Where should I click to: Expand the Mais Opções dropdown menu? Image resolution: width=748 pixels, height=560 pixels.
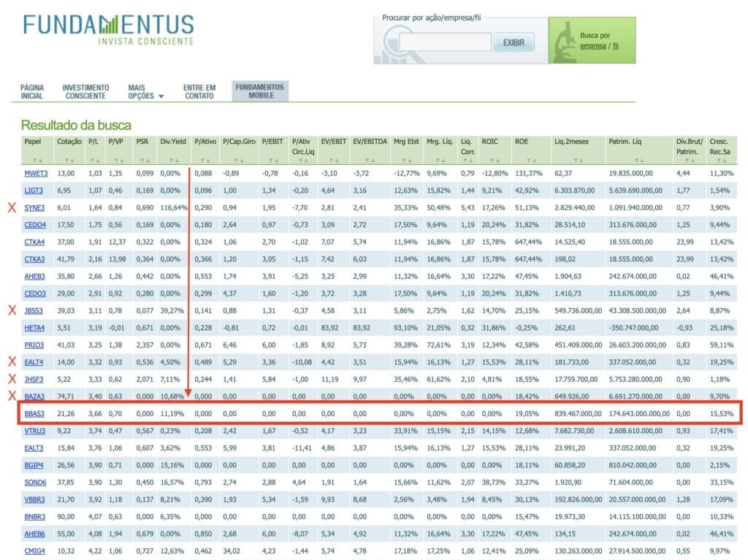[145, 91]
